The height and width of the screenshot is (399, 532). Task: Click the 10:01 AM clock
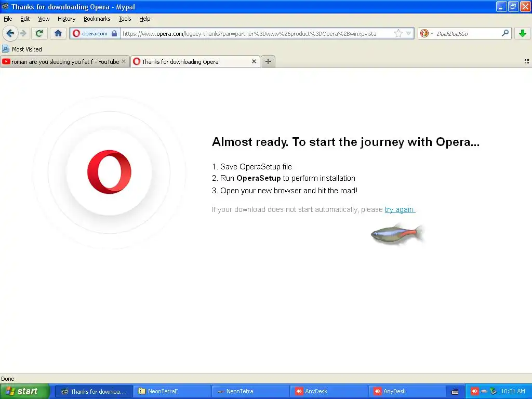[513, 391]
